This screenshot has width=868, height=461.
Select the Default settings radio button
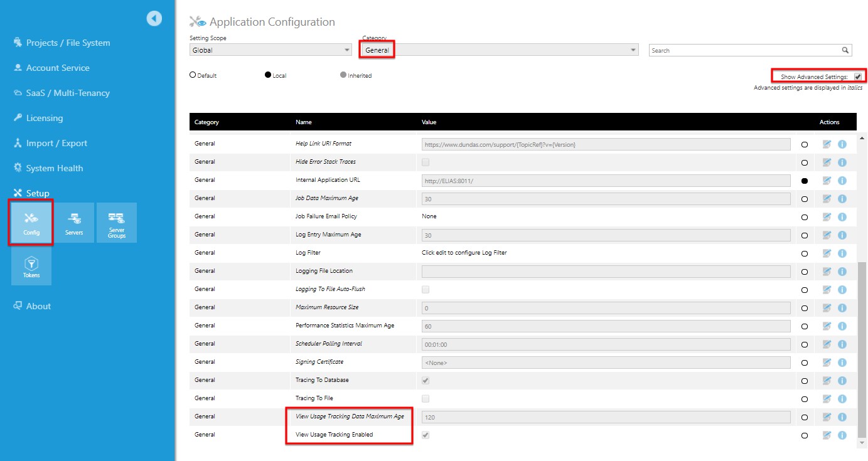[x=192, y=75]
